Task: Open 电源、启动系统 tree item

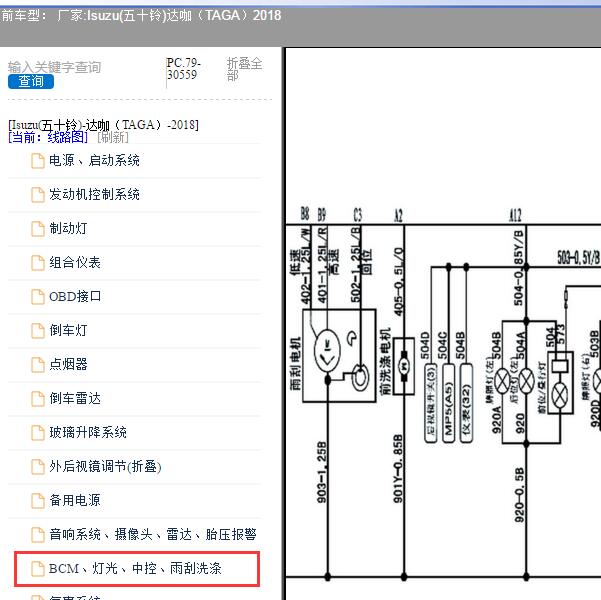Action: click(x=94, y=160)
